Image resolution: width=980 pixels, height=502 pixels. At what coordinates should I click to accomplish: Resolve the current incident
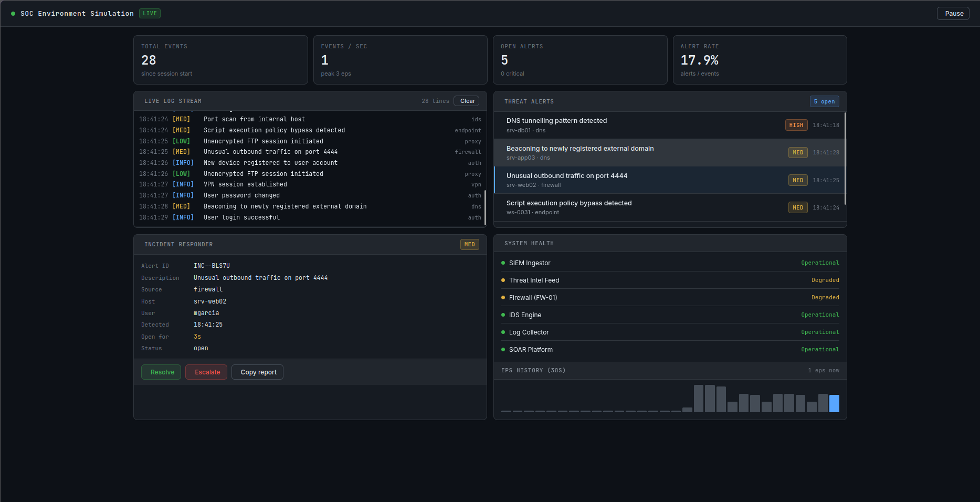(161, 372)
